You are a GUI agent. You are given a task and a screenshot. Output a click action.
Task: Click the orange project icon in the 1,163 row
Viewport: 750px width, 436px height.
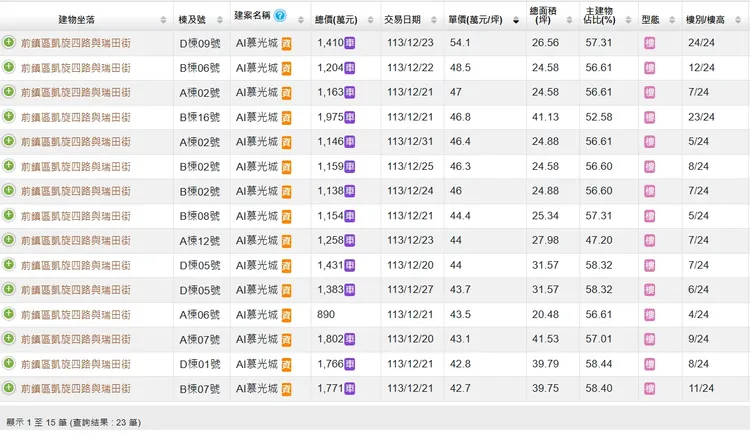coord(286,93)
